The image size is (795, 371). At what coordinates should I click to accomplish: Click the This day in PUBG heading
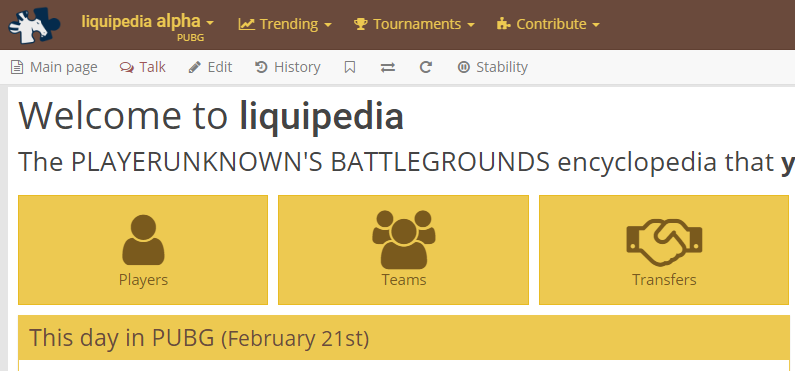[x=199, y=338]
